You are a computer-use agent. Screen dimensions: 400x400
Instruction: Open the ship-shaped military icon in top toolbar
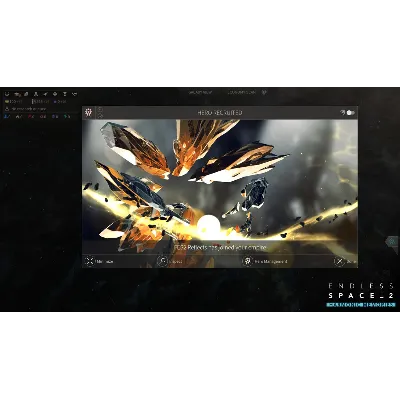(x=45, y=94)
